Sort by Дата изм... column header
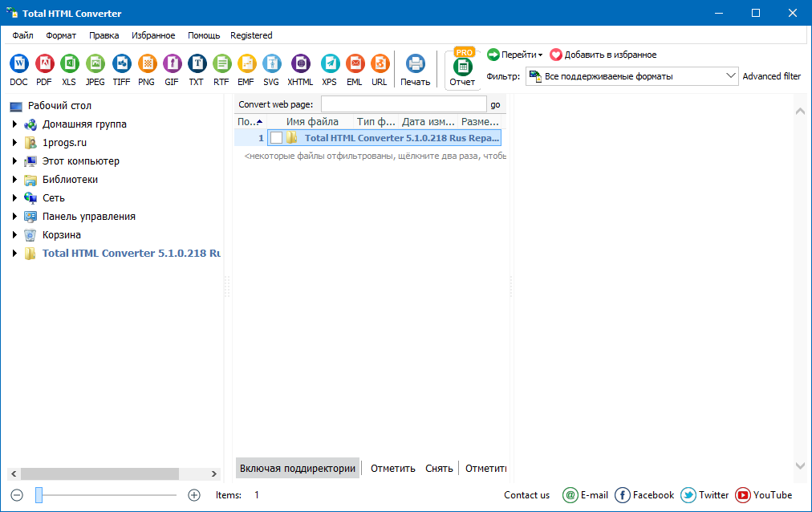This screenshot has width=812, height=512. (428, 122)
